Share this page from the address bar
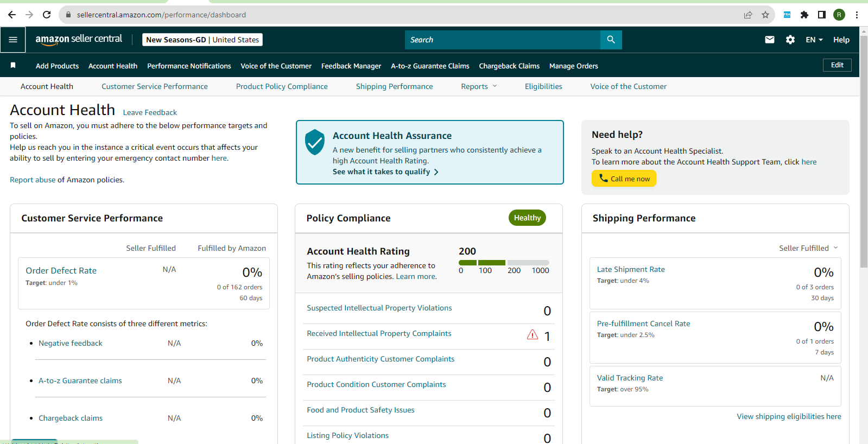Screen dimensions: 868x444 click(748, 15)
